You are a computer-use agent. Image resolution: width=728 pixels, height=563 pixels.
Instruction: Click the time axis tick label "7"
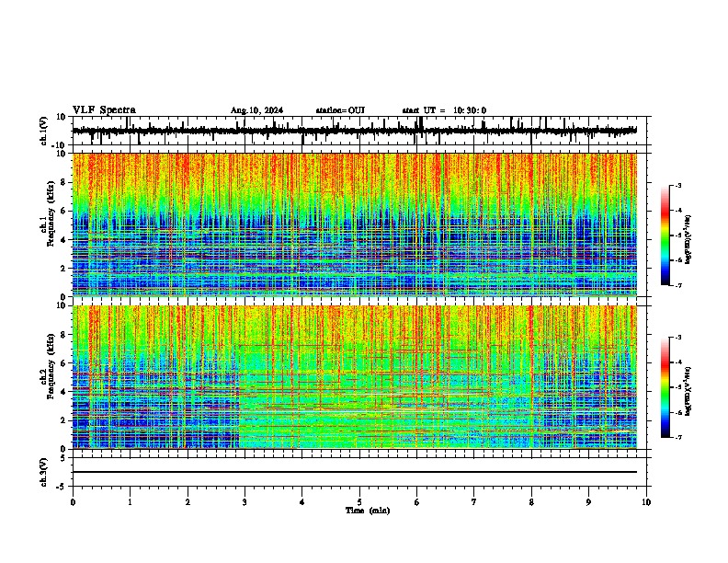click(474, 502)
